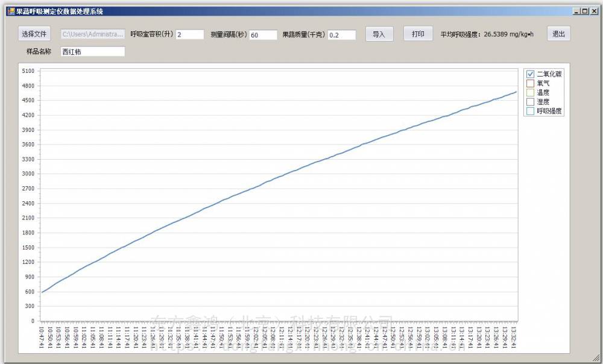Show the 湿度 series on the chart
This screenshot has height=364, width=603.
(x=531, y=102)
